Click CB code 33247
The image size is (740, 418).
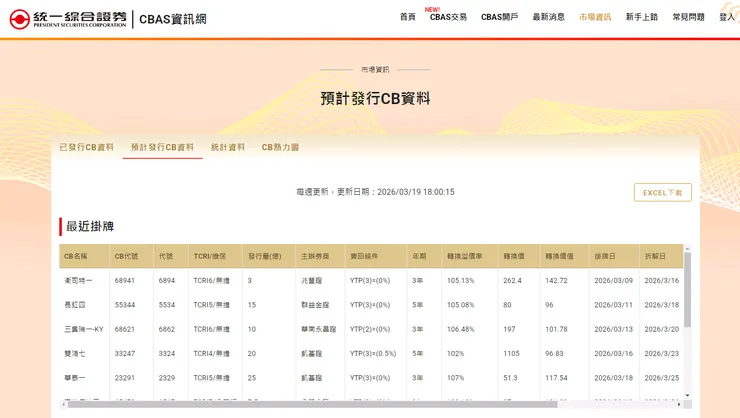tap(125, 353)
